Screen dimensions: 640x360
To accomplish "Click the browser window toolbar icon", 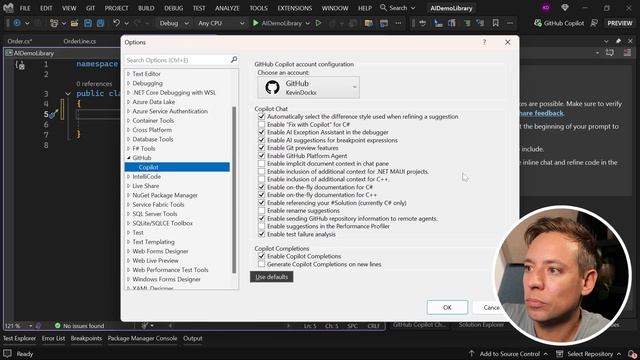I will click(x=384, y=23).
